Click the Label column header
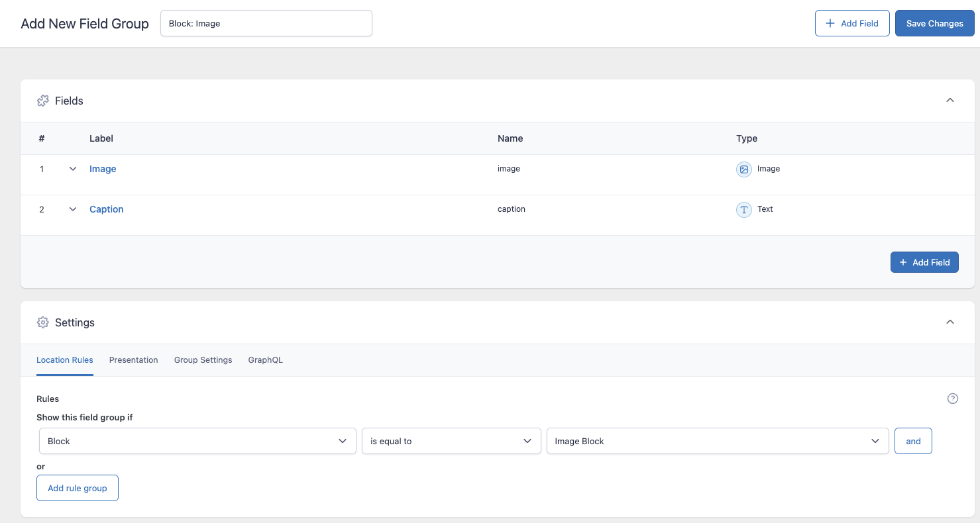The image size is (980, 523). tap(101, 138)
